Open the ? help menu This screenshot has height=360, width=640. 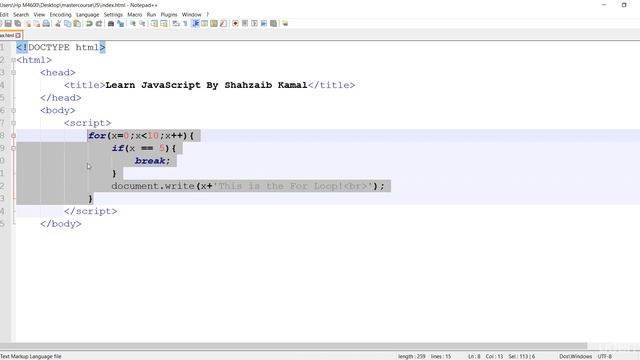(x=207, y=14)
